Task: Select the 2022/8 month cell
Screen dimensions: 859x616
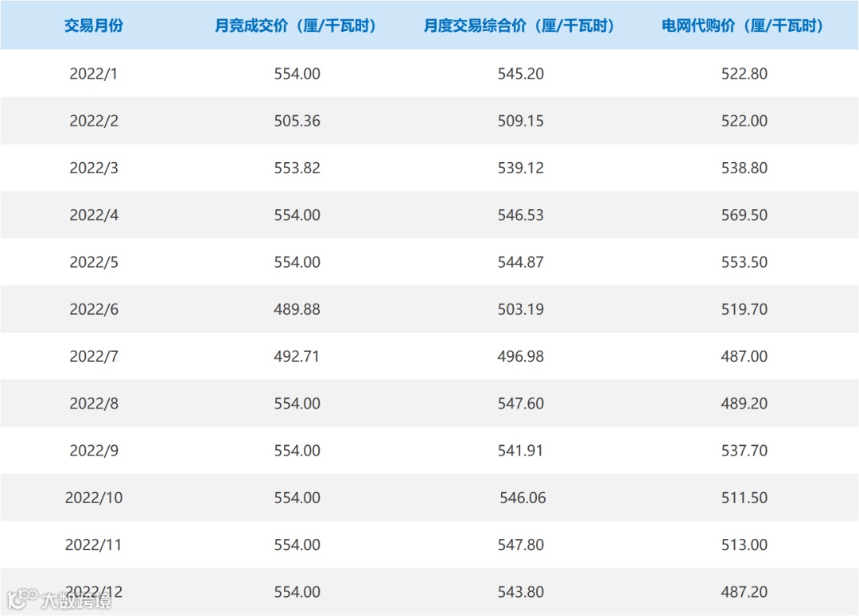Action: coord(94,403)
